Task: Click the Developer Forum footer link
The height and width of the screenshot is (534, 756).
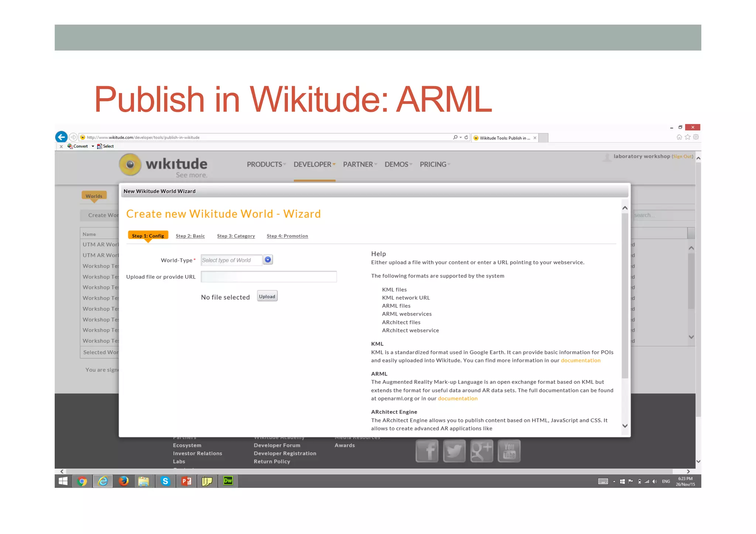Action: [277, 445]
